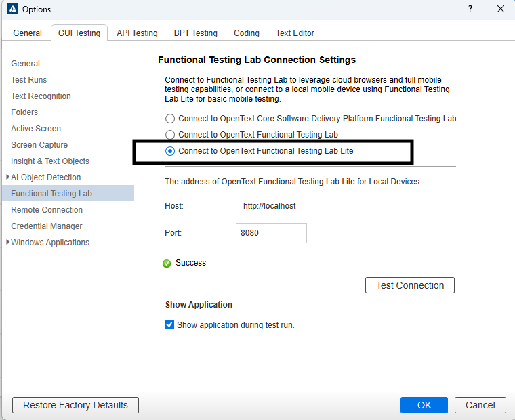Select Connect to OpenText Functional Testing Lab Lite radio
The width and height of the screenshot is (515, 420).
pyautogui.click(x=170, y=151)
